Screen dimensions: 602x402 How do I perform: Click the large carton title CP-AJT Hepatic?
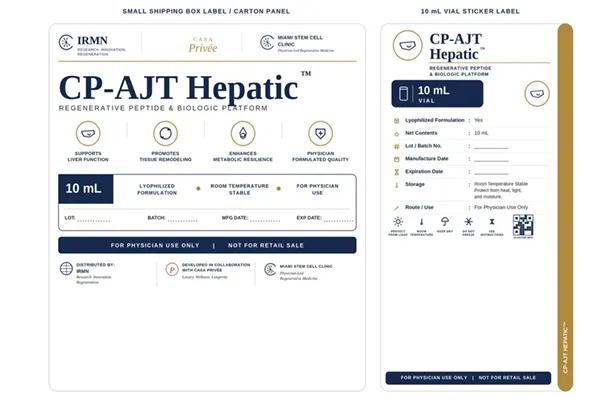pos(185,88)
